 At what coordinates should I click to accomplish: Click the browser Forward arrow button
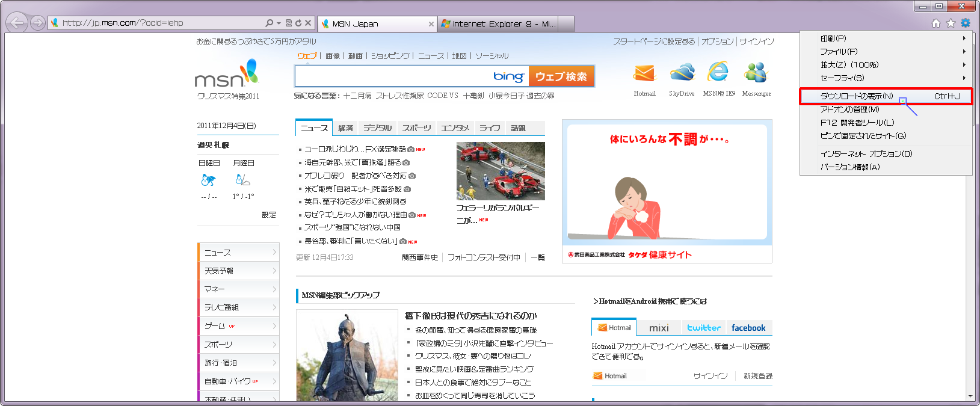37,23
